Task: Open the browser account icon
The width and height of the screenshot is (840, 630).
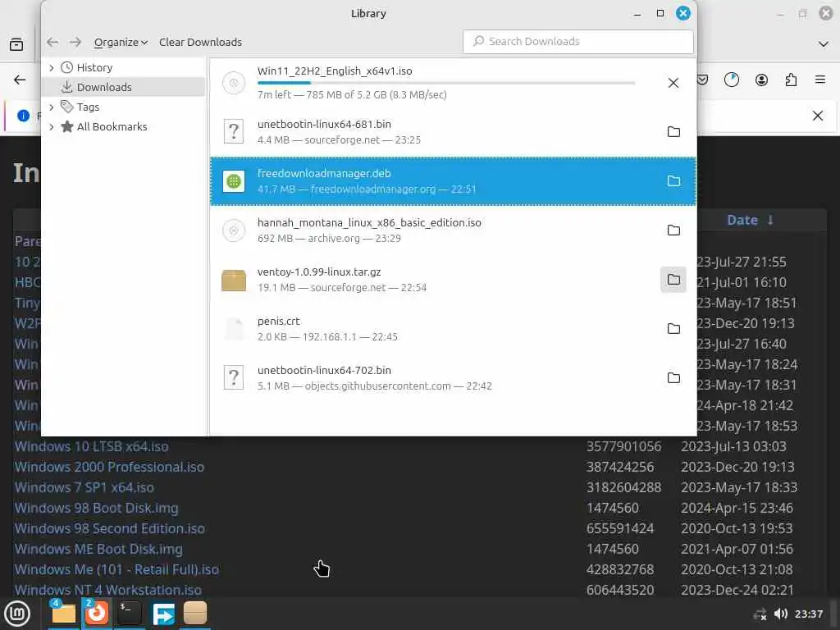Action: click(x=761, y=80)
